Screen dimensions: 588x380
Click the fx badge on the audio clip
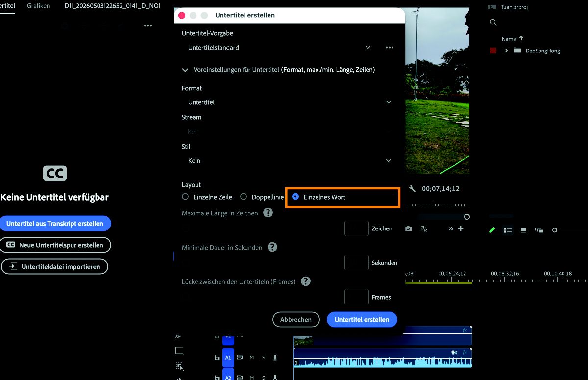coord(465,352)
